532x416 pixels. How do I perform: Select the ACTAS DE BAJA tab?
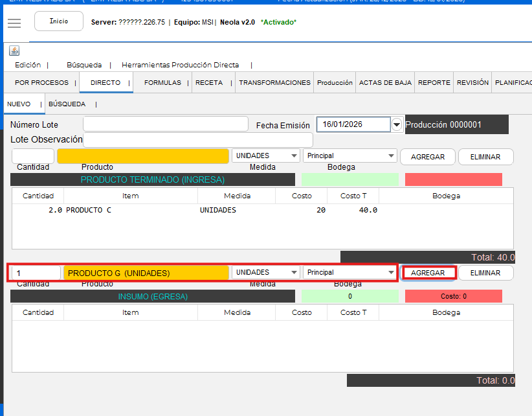[384, 83]
